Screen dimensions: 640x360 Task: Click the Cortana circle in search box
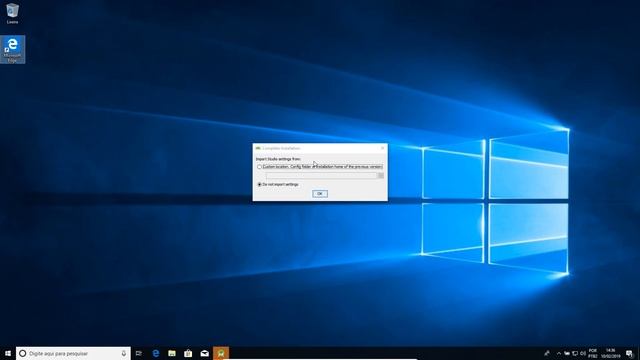click(x=23, y=353)
